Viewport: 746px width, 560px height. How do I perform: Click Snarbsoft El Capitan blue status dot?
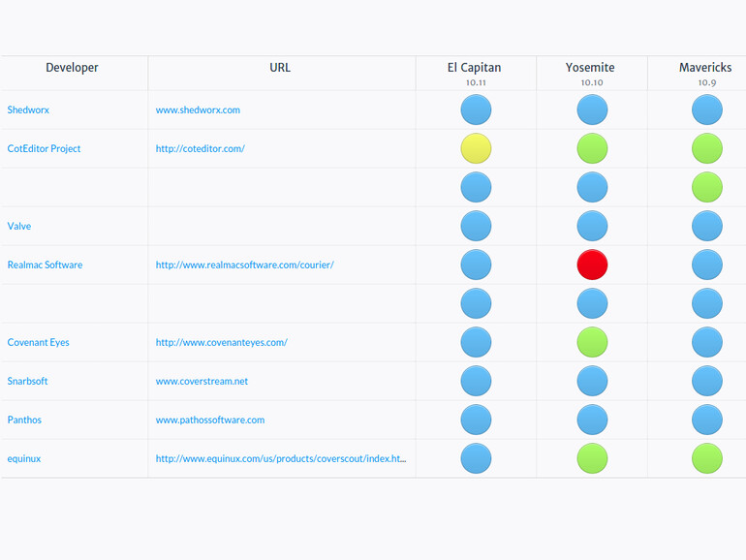click(476, 381)
